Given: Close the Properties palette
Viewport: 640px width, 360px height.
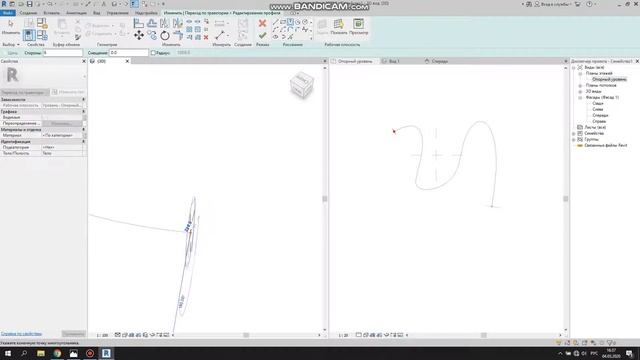Looking at the screenshot, I should coord(84,61).
